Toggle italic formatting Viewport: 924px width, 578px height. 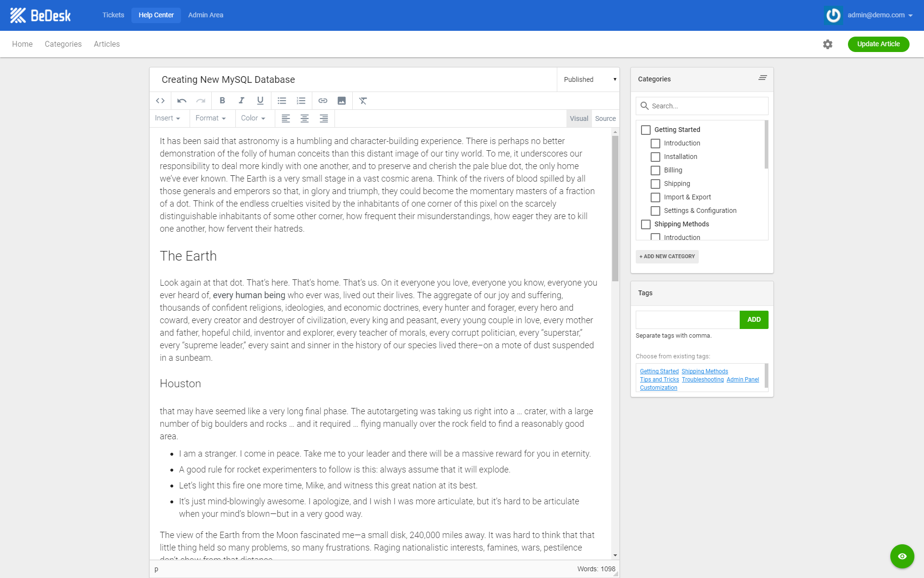[x=241, y=101]
